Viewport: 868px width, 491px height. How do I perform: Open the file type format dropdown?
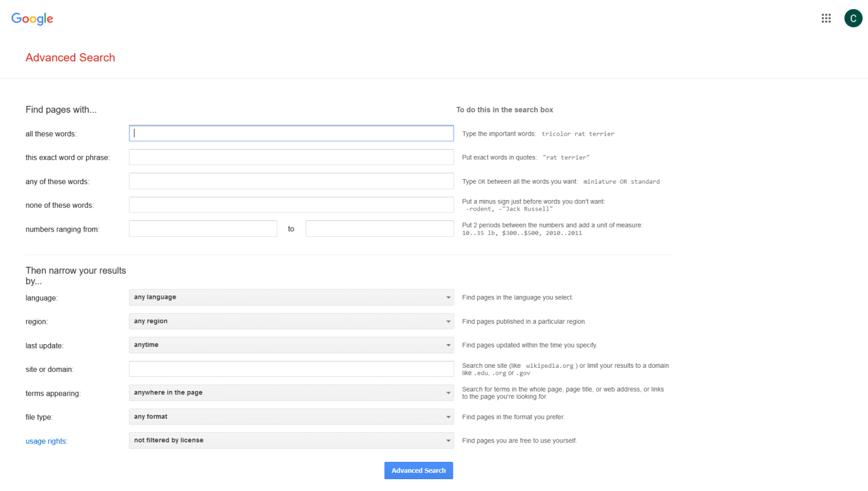coord(291,416)
